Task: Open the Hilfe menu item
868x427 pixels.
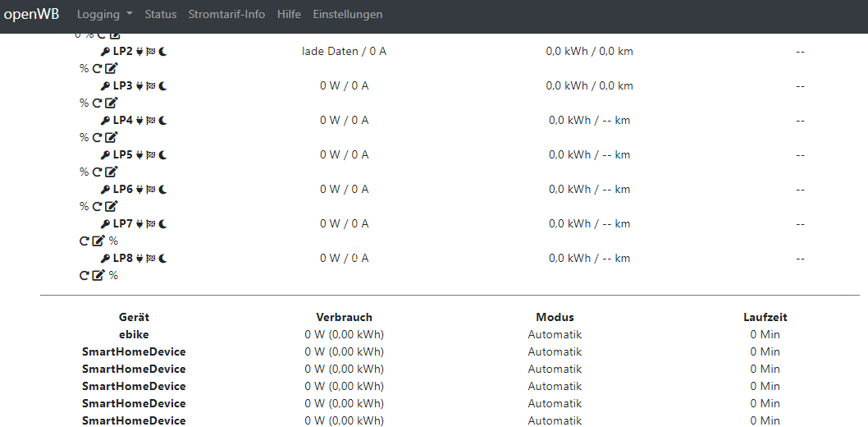Action: 289,15
